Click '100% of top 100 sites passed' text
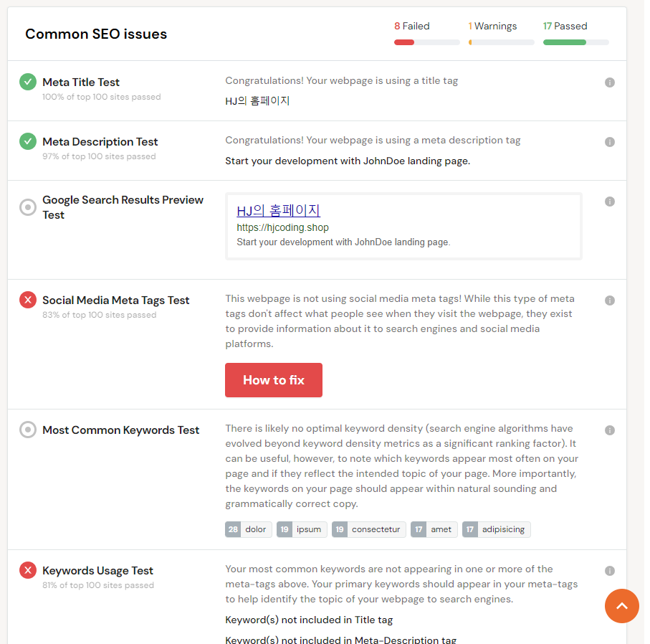The height and width of the screenshot is (644, 650). point(101,97)
